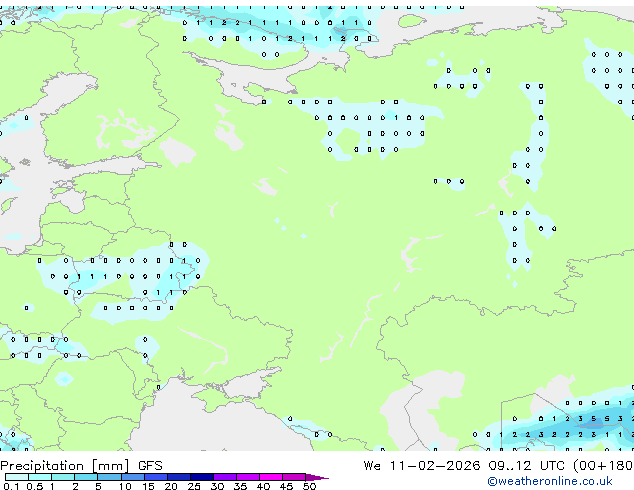Viewport: 634px width, 490px height.
Task: Click the '15' legend label
Action: (148, 486)
